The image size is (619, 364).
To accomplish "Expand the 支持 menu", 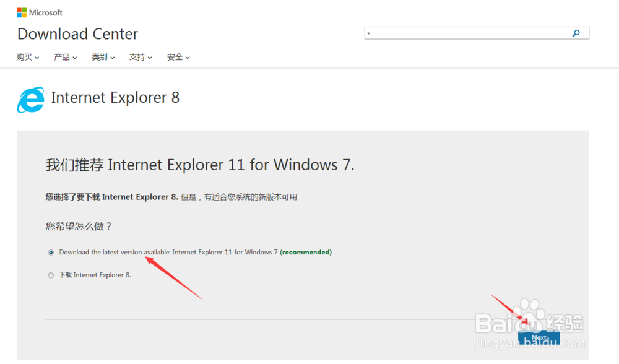I will pos(141,57).
